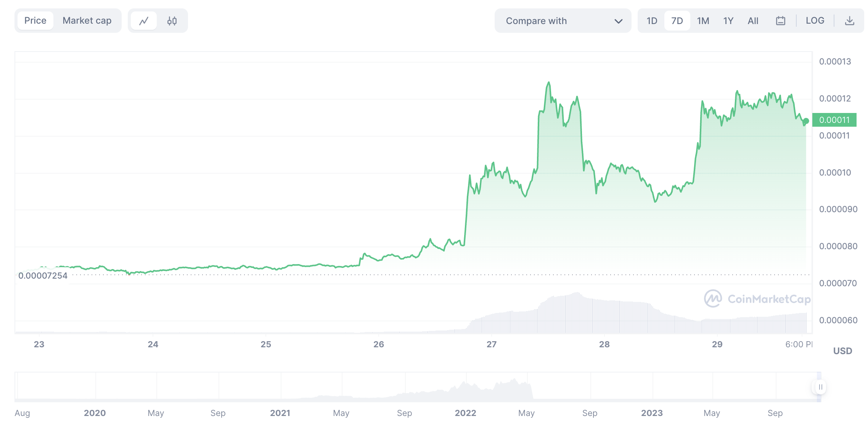Download chart data with download icon

(x=849, y=21)
